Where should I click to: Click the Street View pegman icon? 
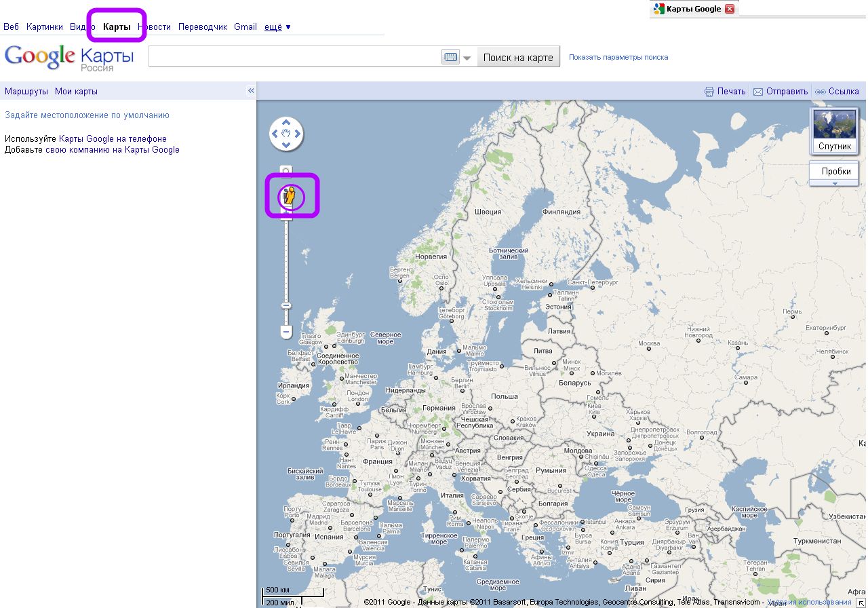point(290,196)
